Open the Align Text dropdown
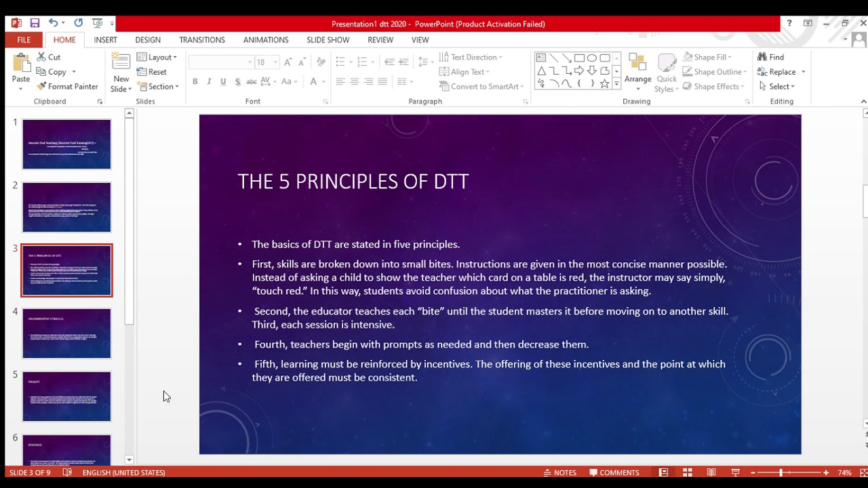Image resolution: width=868 pixels, height=488 pixels. click(465, 72)
